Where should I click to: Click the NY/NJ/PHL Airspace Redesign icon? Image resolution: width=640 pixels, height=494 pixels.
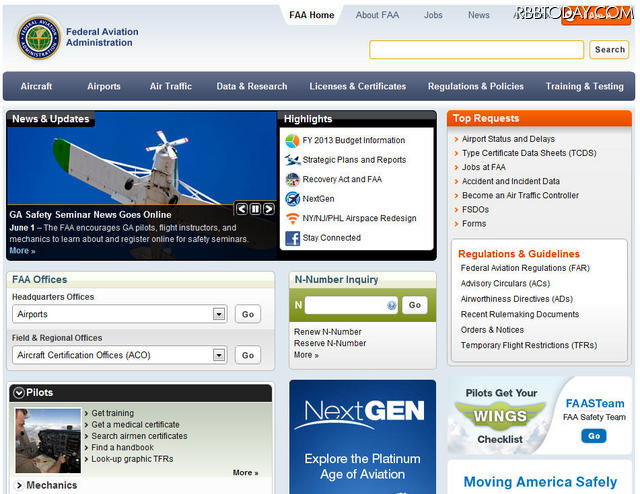click(x=292, y=218)
